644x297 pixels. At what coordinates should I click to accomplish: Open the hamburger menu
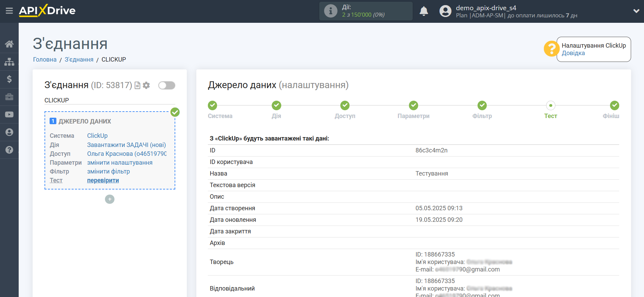click(9, 11)
